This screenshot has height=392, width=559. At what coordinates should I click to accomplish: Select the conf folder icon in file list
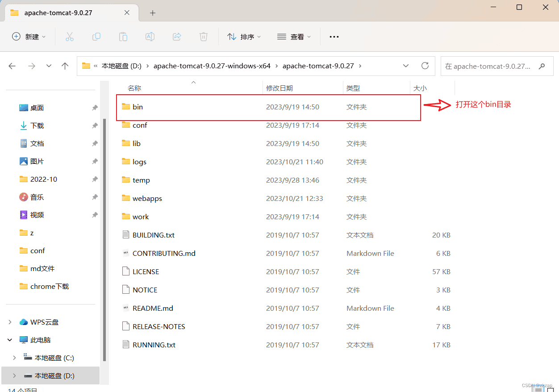pyautogui.click(x=126, y=125)
